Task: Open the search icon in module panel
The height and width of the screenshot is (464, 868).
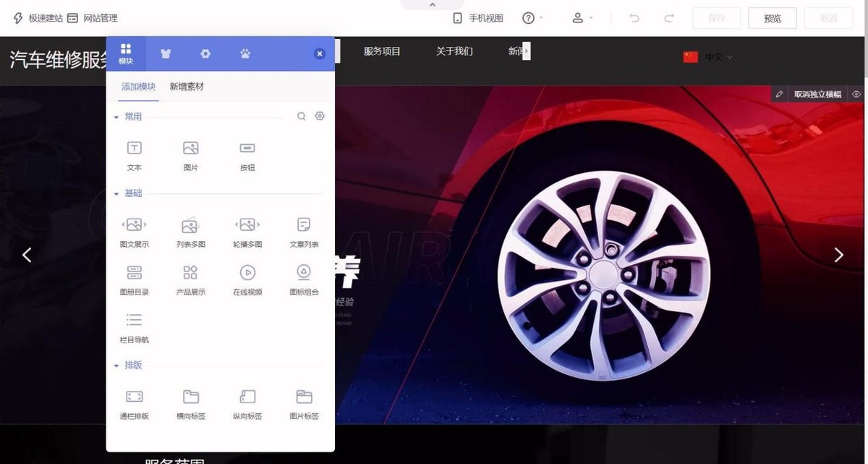Action: pos(301,116)
